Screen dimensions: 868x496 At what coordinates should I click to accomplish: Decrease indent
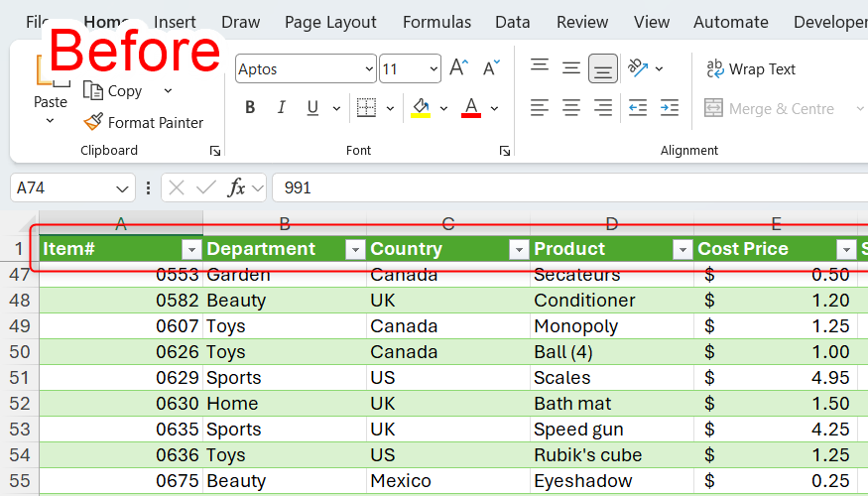[638, 108]
